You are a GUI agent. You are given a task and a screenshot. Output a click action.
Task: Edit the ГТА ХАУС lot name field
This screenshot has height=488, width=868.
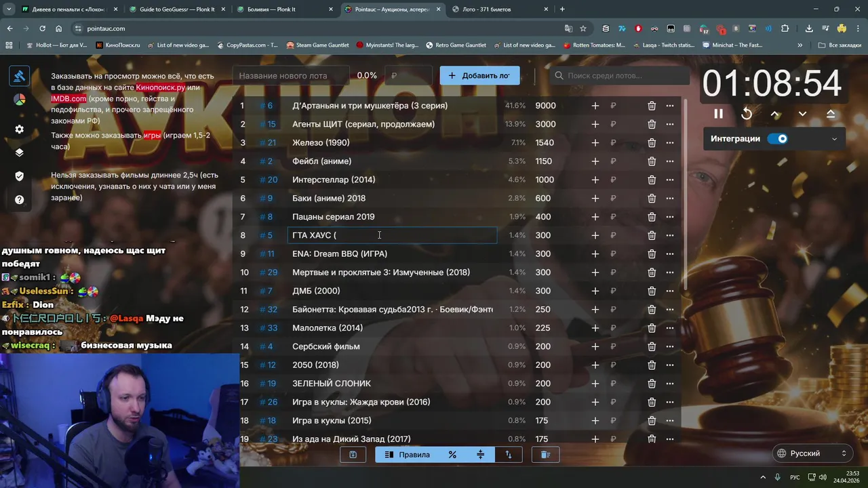point(393,235)
